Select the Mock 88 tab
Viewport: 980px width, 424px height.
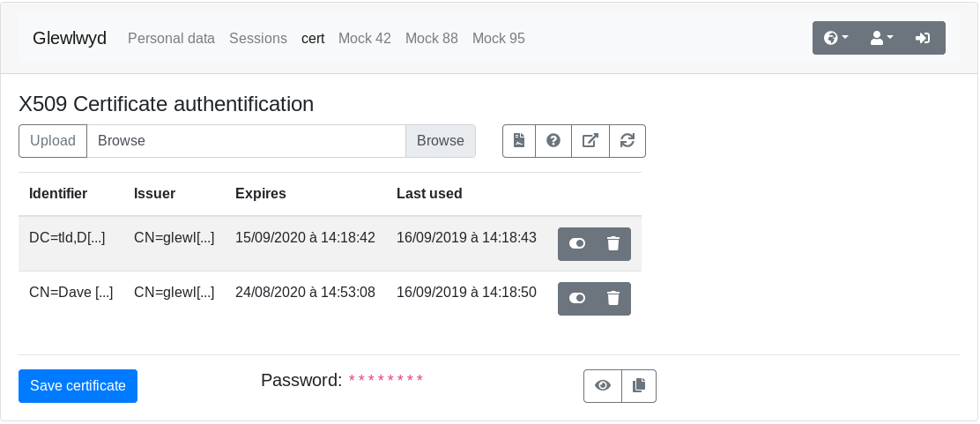coord(432,38)
